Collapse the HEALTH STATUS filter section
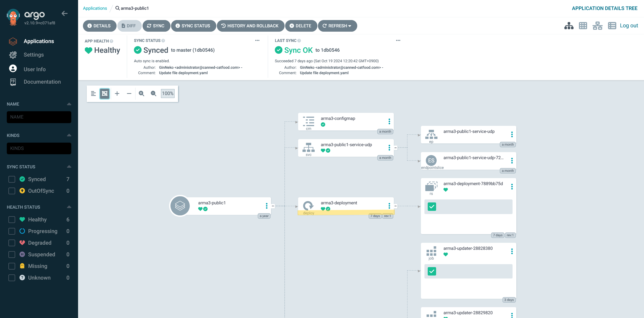Screen dimensions: 644x318 (x=69, y=207)
